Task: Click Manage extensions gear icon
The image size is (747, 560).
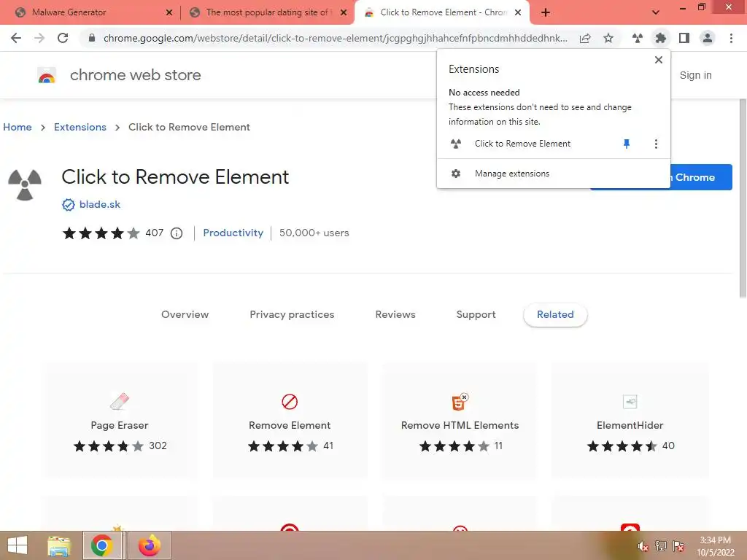Action: [456, 174]
